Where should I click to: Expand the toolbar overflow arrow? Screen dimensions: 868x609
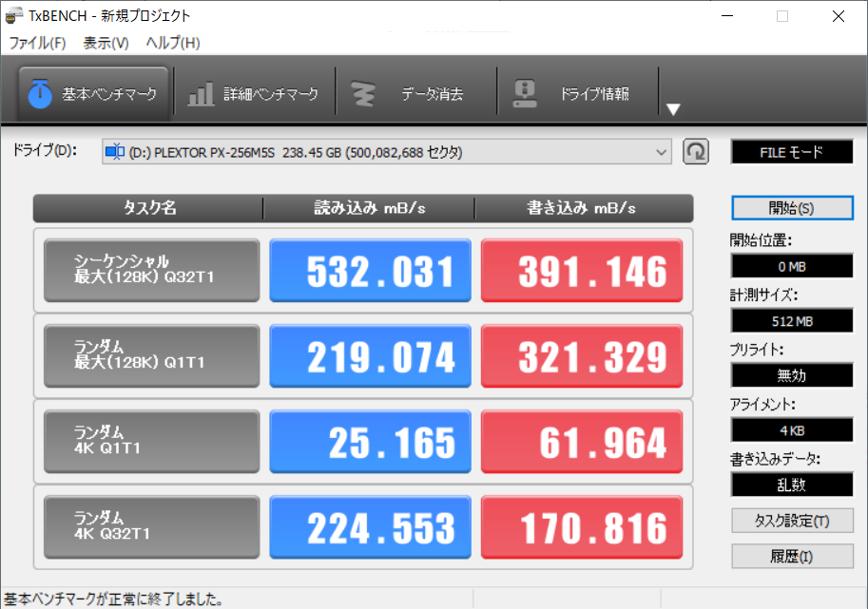tap(673, 109)
